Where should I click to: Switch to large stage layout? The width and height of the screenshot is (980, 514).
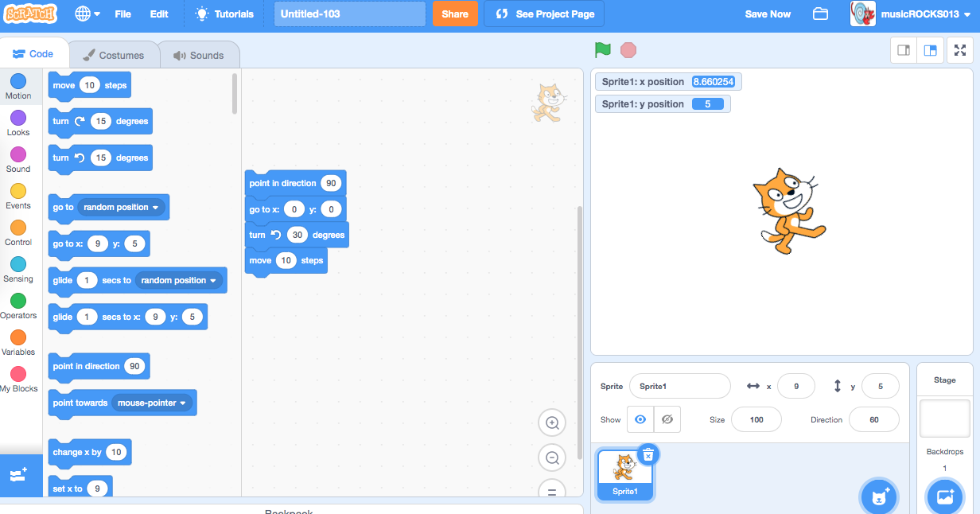pos(930,50)
